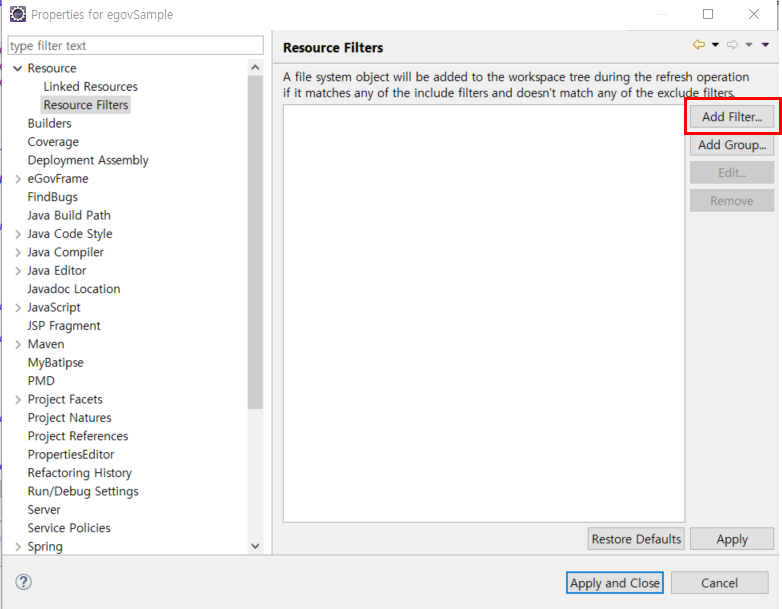Expand the JavaScript node
Image resolution: width=782 pixels, height=609 pixels.
pyautogui.click(x=18, y=308)
